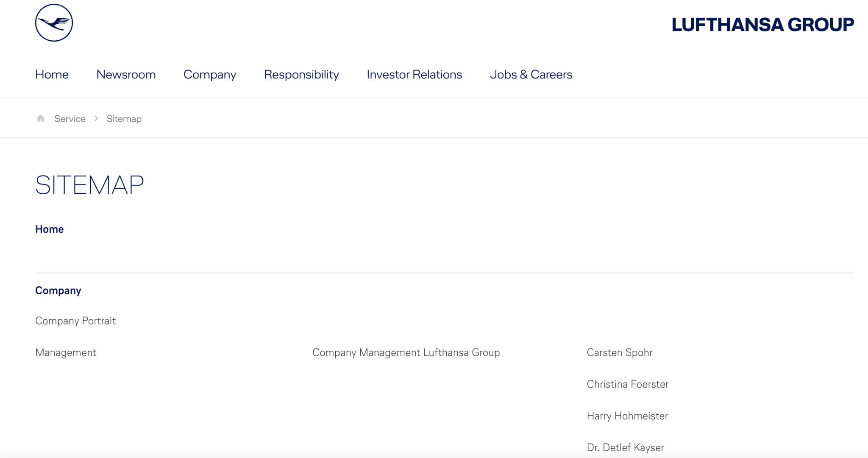Click the LUFTHANSA GROUP wordmark
The width and height of the screenshot is (868, 458).
pyautogui.click(x=762, y=25)
